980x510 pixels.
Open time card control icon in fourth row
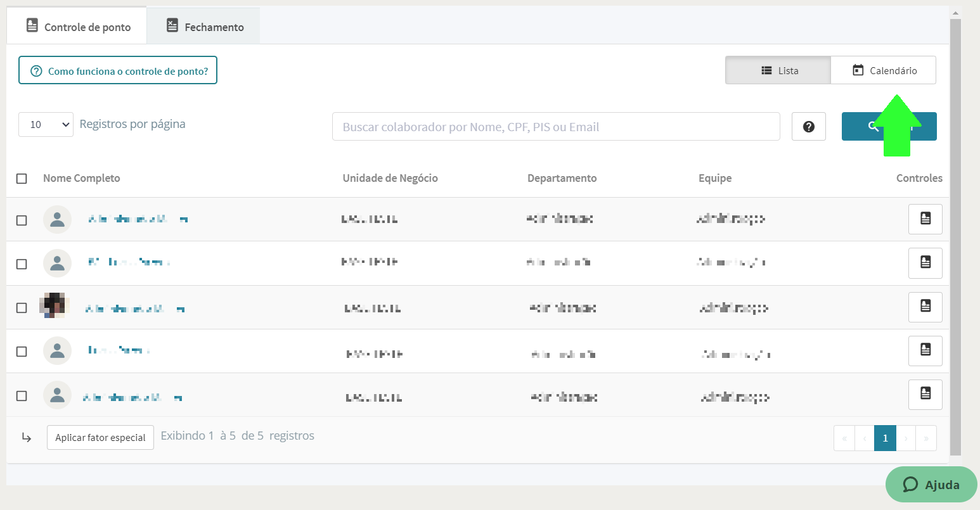pos(925,351)
